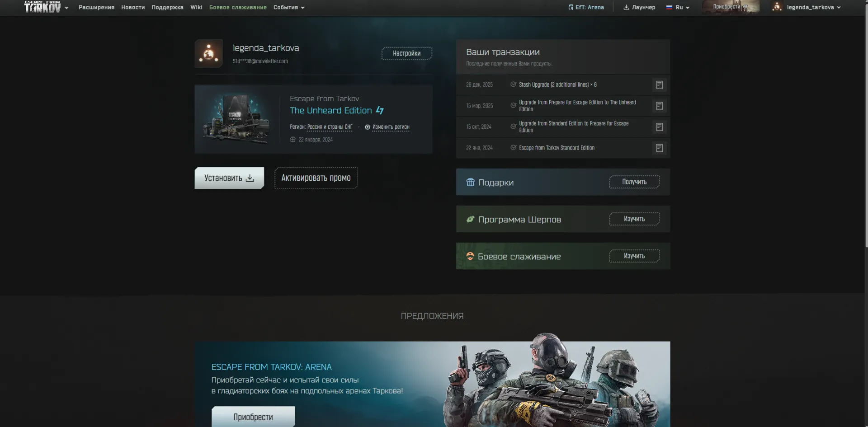Open the dropdown arrow beside Tarkov logo

point(66,8)
